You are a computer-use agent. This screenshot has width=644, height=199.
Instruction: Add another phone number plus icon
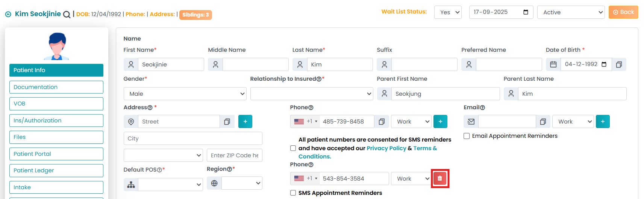click(440, 122)
